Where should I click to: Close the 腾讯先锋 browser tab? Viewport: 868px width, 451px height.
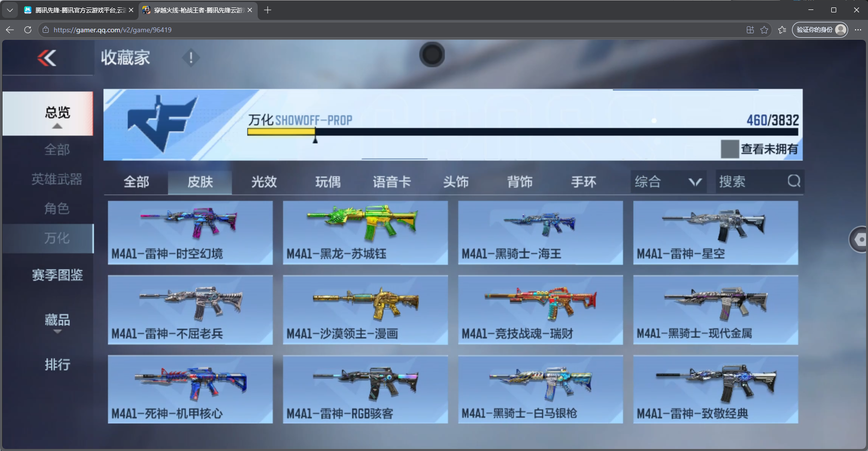click(131, 10)
